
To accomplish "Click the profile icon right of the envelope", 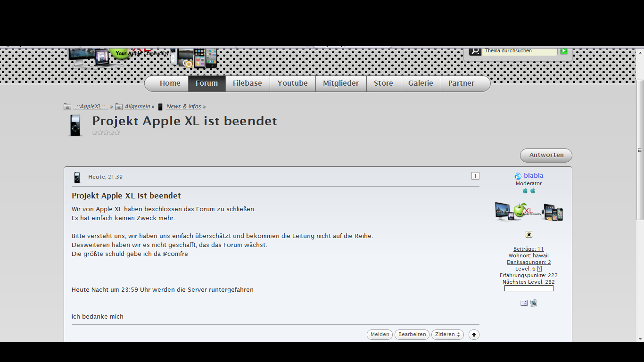I will click(534, 303).
